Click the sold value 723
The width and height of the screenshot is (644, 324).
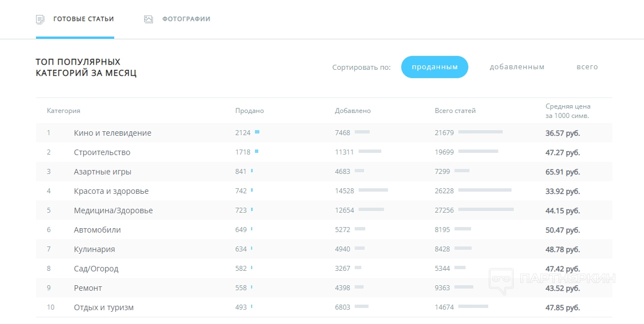coord(241,210)
